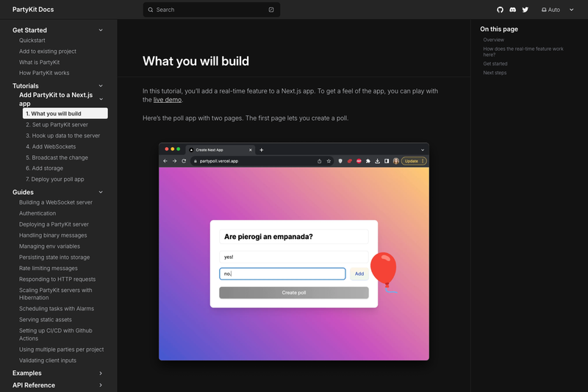Open Deploying a PartyKit server guide
The width and height of the screenshot is (588, 392).
coord(54,224)
